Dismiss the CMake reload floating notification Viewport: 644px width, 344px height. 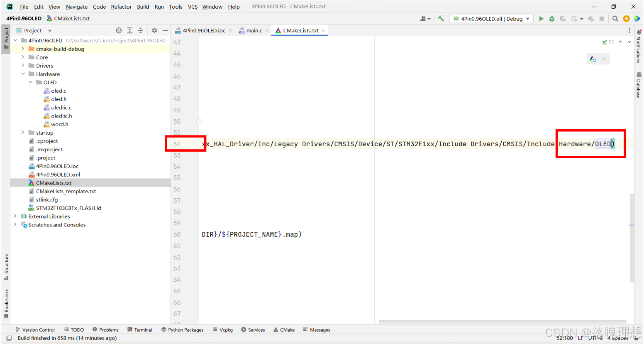tap(604, 59)
